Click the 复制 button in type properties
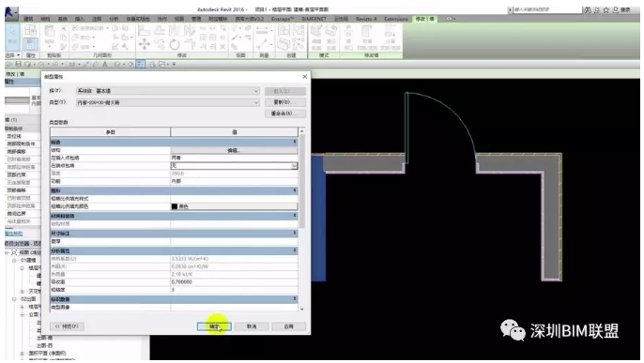The height and width of the screenshot is (363, 644). pyautogui.click(x=285, y=102)
